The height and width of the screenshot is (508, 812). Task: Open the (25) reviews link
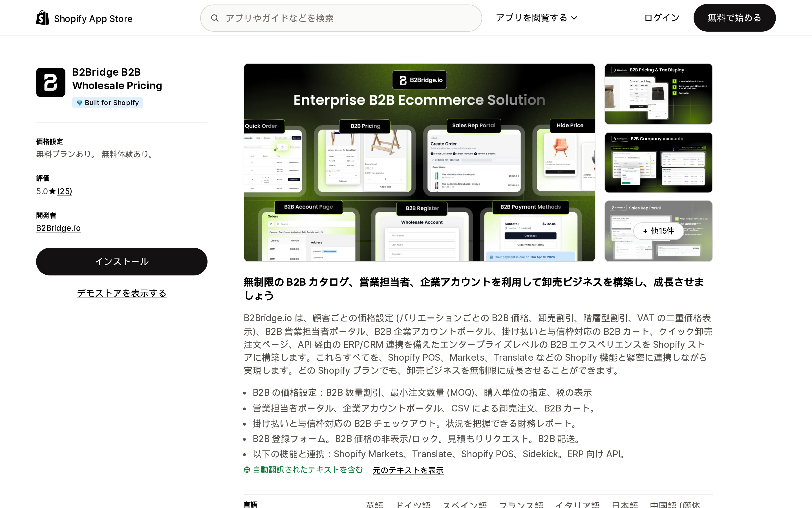click(x=65, y=191)
